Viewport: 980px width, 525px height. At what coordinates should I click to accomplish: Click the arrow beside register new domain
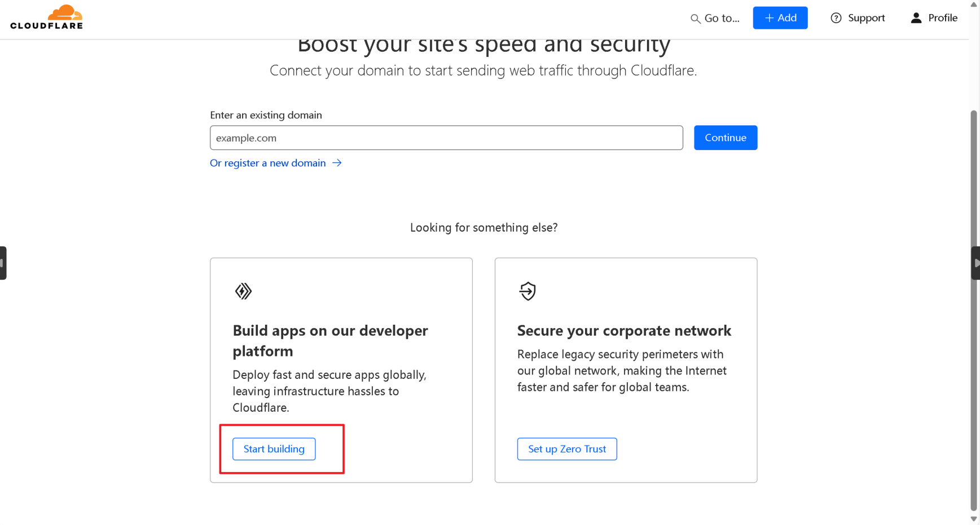(337, 163)
